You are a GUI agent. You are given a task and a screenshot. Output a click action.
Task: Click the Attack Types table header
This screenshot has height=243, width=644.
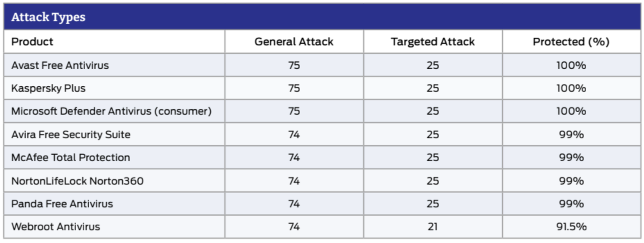pyautogui.click(x=48, y=17)
